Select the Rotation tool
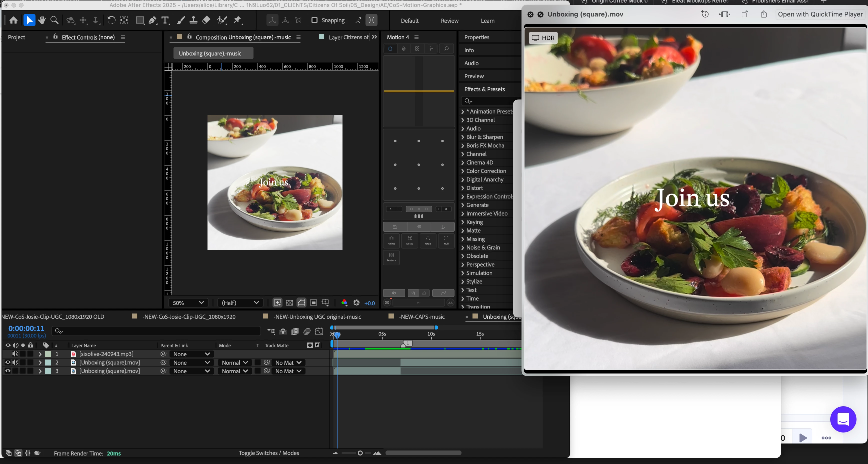 (x=111, y=20)
